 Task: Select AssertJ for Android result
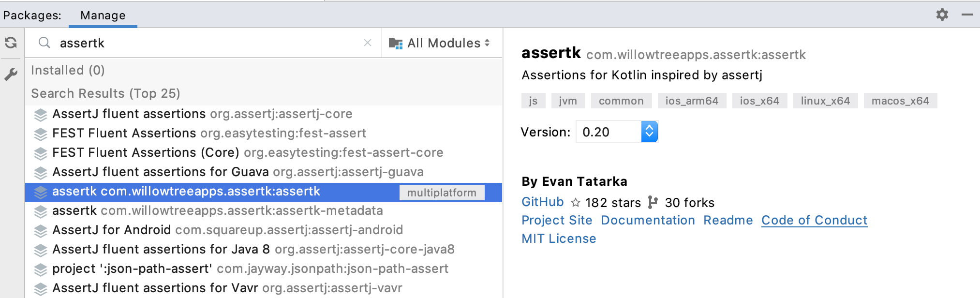pyautogui.click(x=264, y=230)
